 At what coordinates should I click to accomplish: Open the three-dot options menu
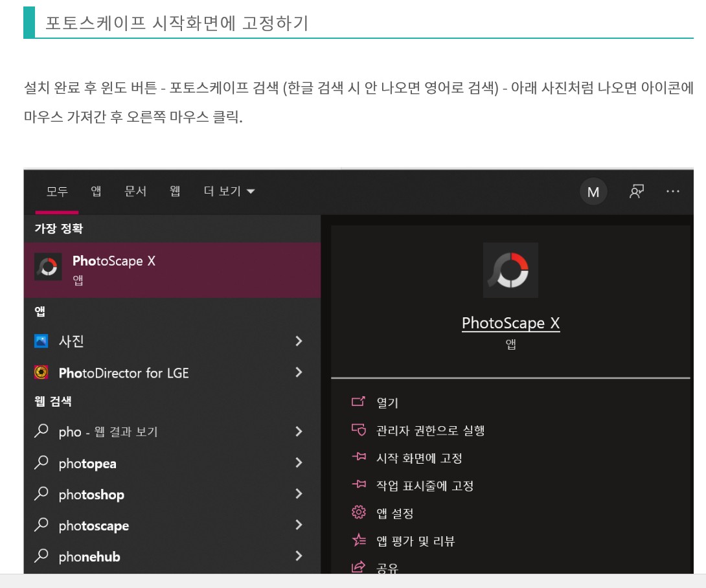673,191
